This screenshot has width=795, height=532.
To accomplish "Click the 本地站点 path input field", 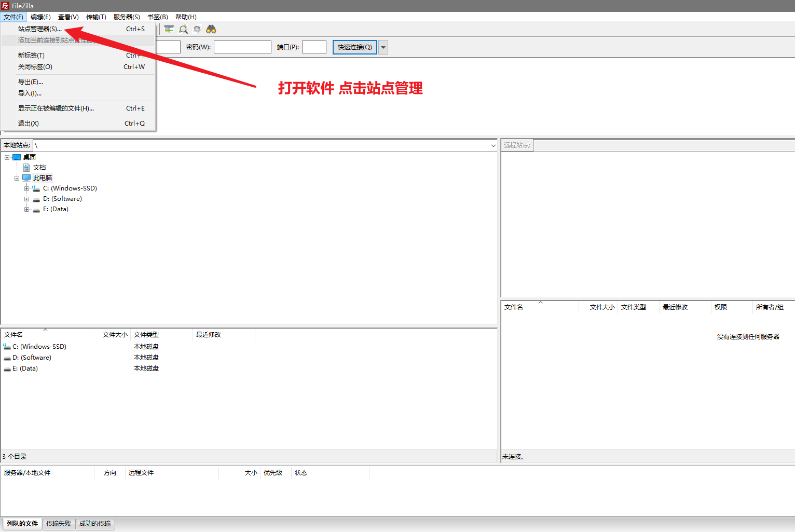I will [x=261, y=145].
